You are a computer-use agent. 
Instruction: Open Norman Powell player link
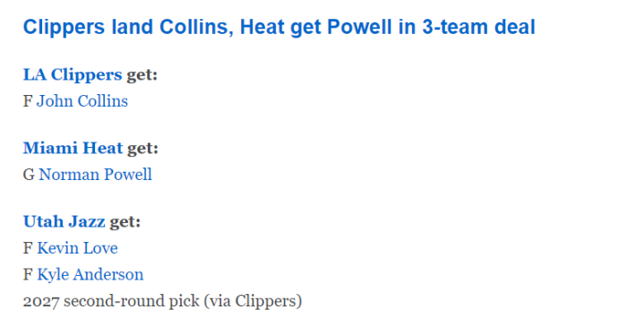95,175
